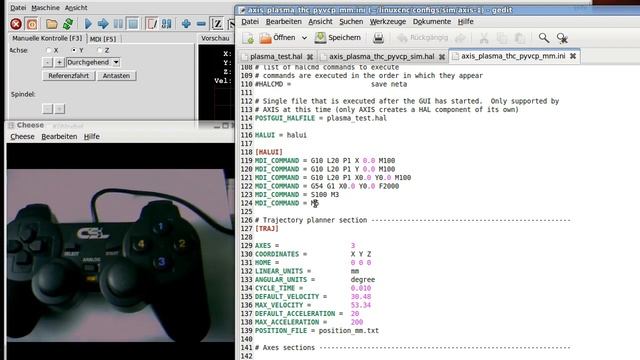Screen dimensions: 640x360
Task: Jog the axis negative with the minus button
Action: click(47, 62)
